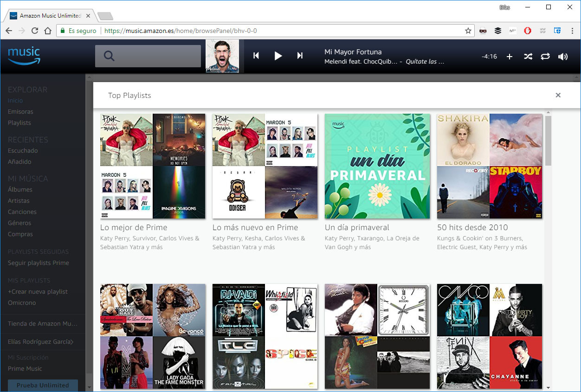Click the stacked layers extension icon

(498, 31)
